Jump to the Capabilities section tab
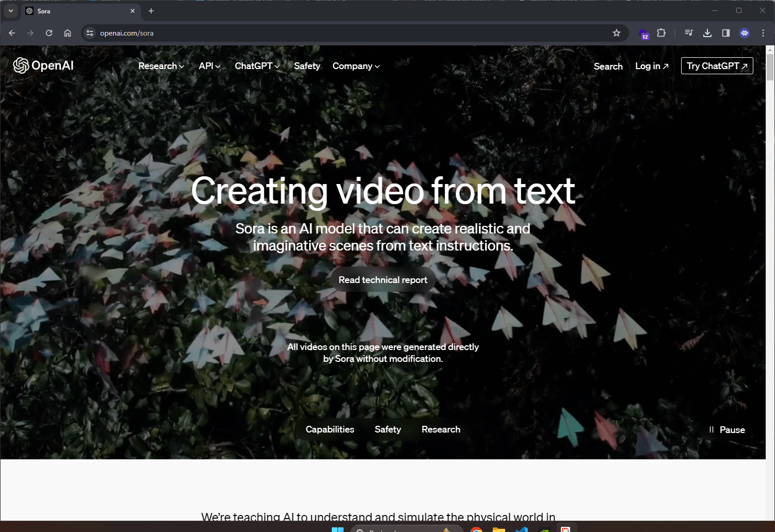The width and height of the screenshot is (775, 532). [x=330, y=429]
